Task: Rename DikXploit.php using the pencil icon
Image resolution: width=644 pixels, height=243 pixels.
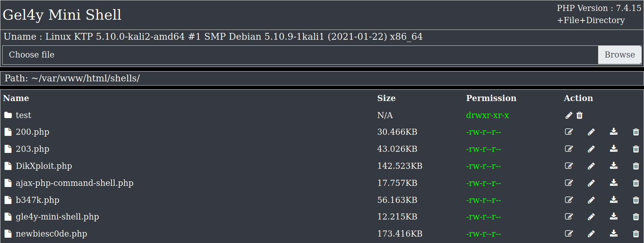Action: click(591, 166)
